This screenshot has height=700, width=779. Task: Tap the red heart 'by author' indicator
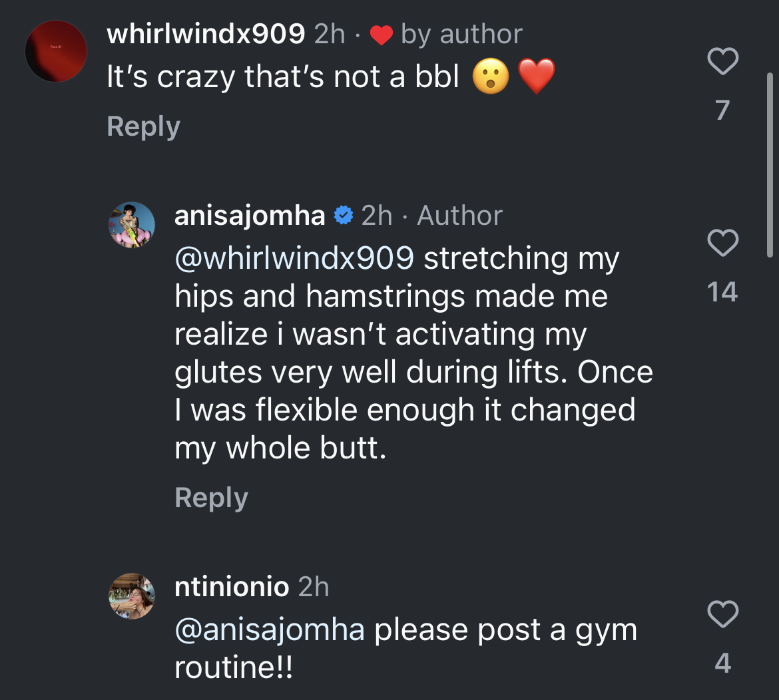[382, 35]
